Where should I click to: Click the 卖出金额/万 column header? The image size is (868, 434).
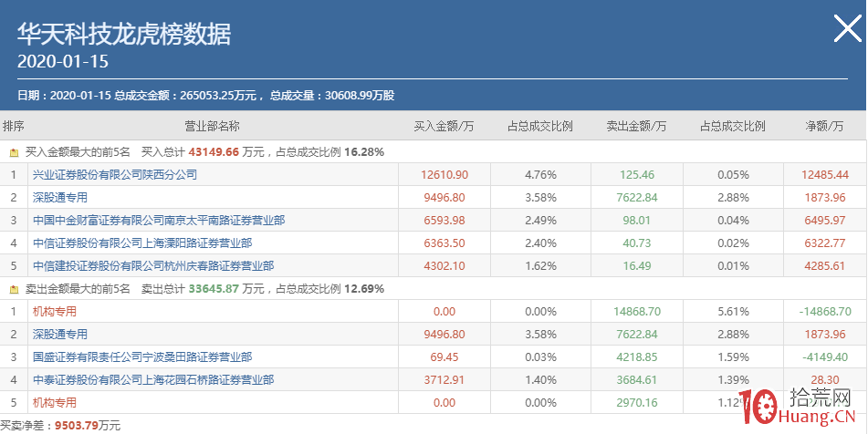(636, 126)
